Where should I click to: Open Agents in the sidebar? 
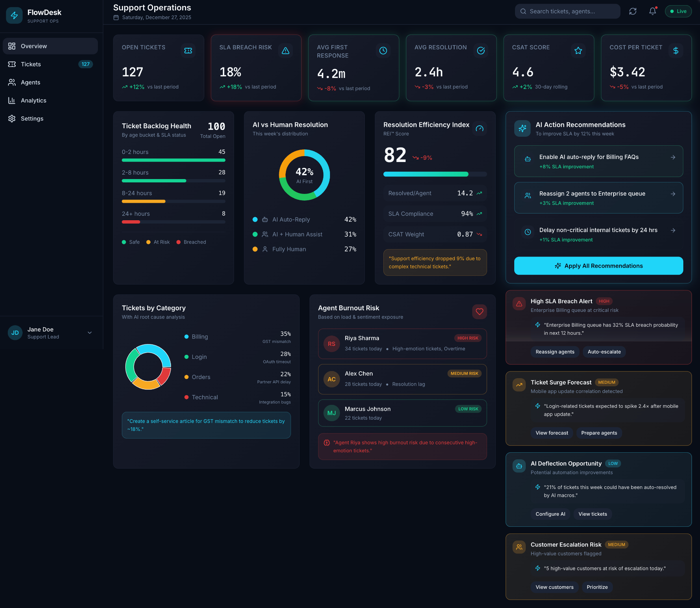point(50,82)
